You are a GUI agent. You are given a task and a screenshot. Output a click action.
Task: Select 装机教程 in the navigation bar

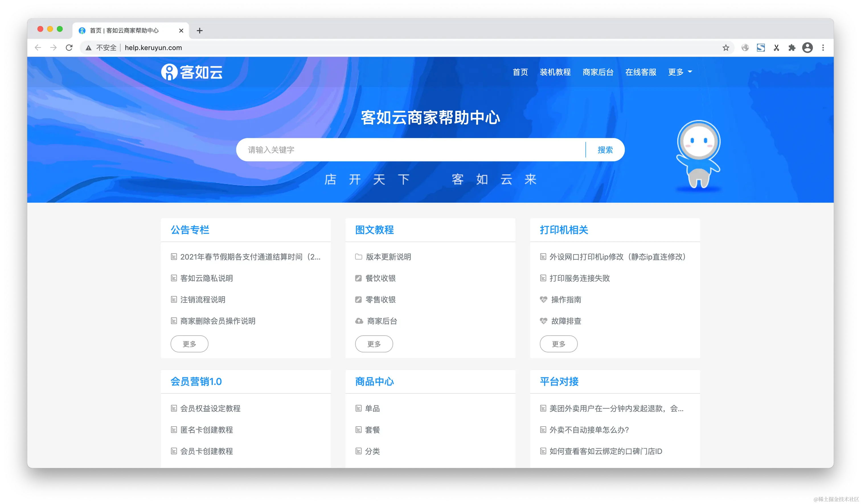[x=555, y=72]
